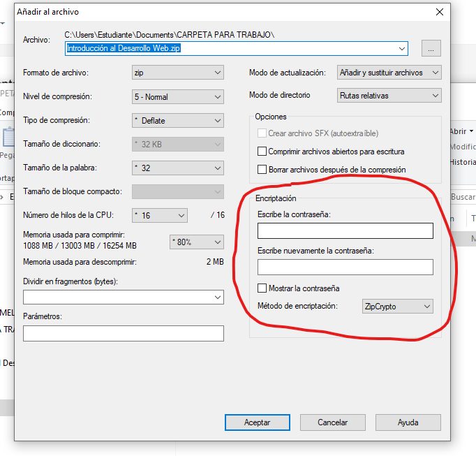Expand Modo de actualización dropdown
Viewport: 476px width, 456px height.
[x=389, y=73]
